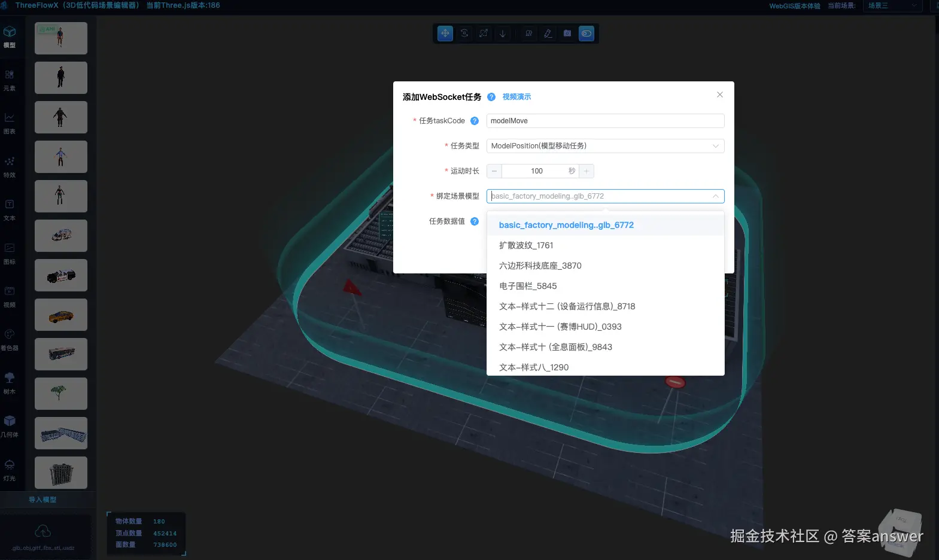Open the 视频演示 video demo link

516,97
